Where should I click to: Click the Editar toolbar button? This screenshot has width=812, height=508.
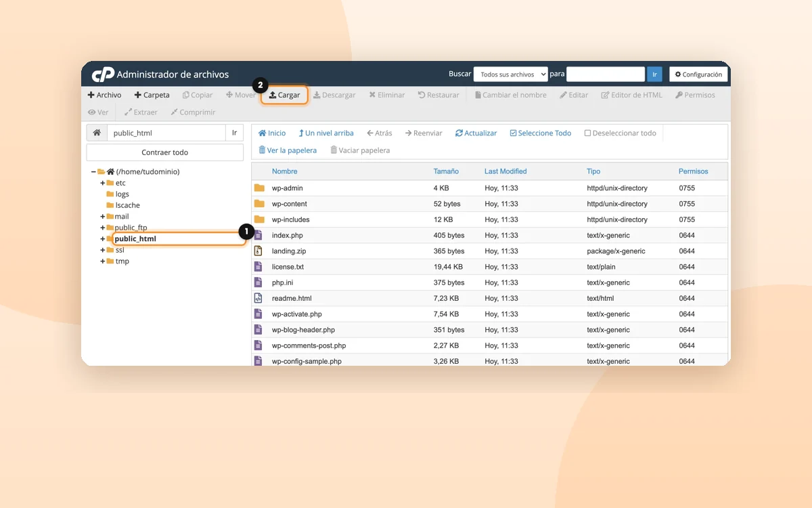point(574,95)
